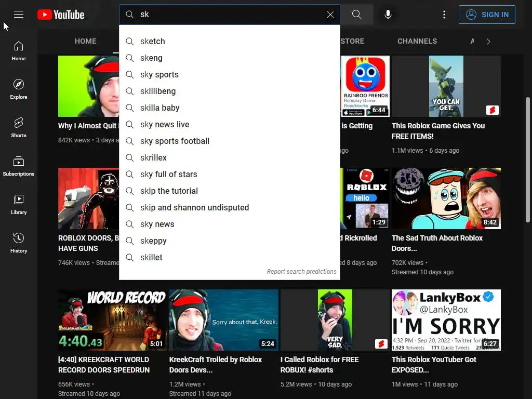Open 'I Called Roblox for FREE ROBUX' title
This screenshot has width=532, height=399.
click(x=320, y=365)
